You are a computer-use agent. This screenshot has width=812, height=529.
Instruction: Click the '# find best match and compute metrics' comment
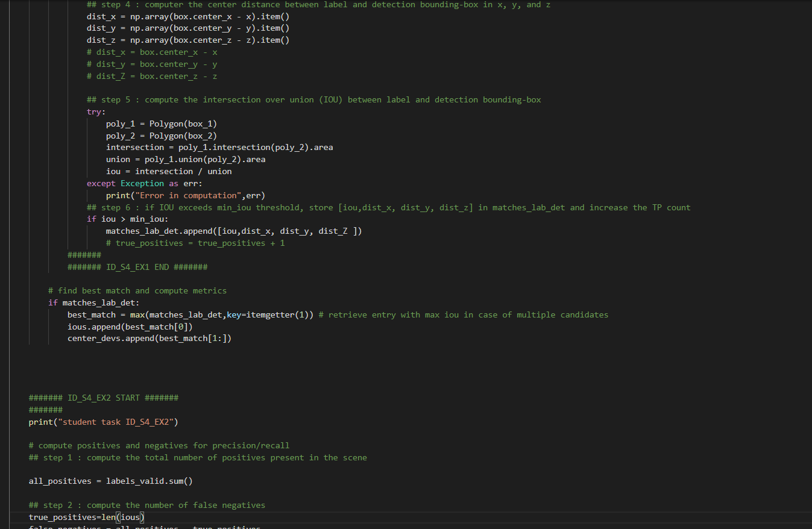point(137,291)
